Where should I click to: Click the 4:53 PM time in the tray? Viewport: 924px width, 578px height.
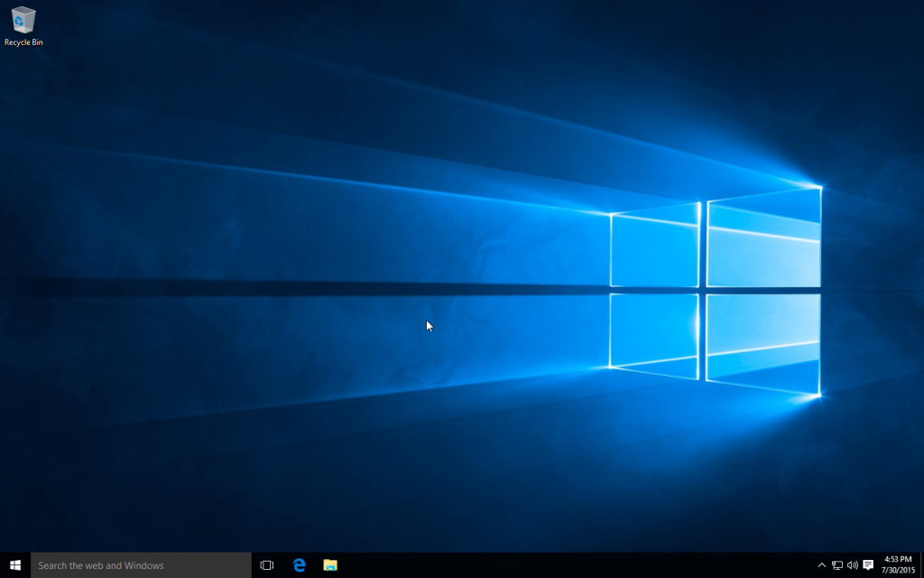pos(900,560)
